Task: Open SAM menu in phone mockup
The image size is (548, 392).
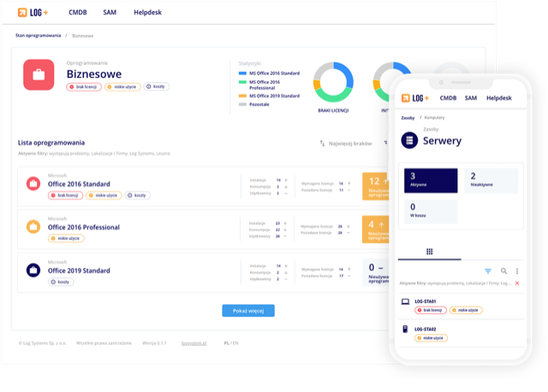Action: click(471, 98)
